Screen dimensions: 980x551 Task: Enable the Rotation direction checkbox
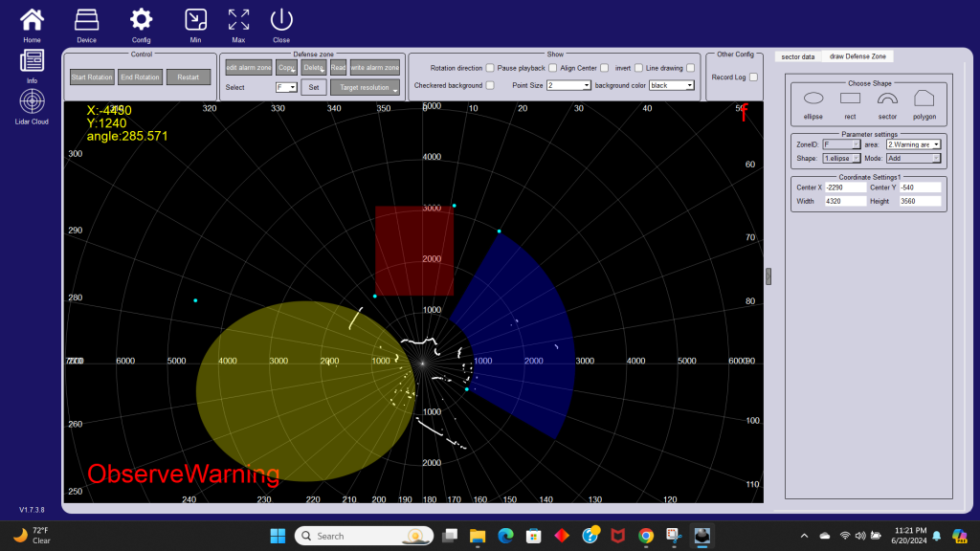click(x=490, y=69)
